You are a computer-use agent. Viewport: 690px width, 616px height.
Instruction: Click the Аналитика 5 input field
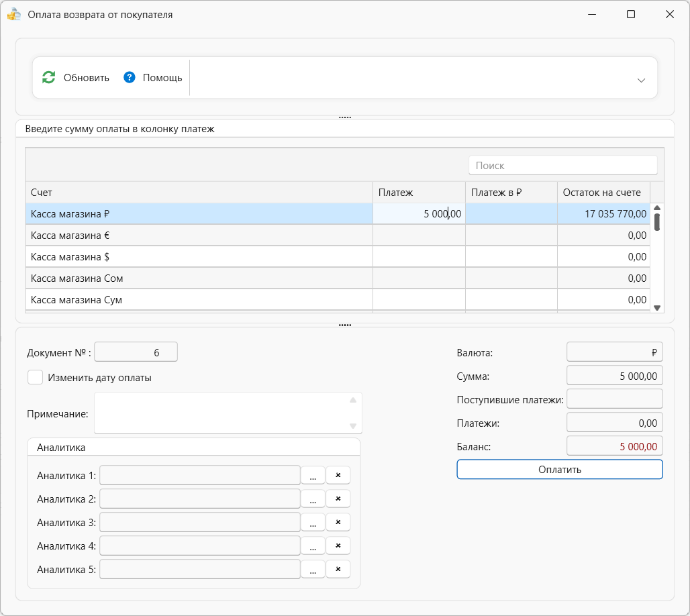point(200,569)
